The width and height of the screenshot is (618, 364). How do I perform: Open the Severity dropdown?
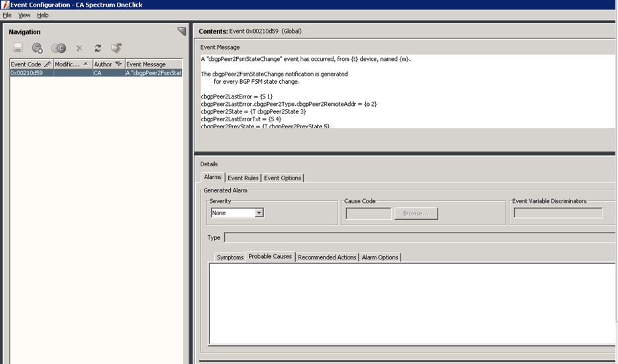click(259, 213)
